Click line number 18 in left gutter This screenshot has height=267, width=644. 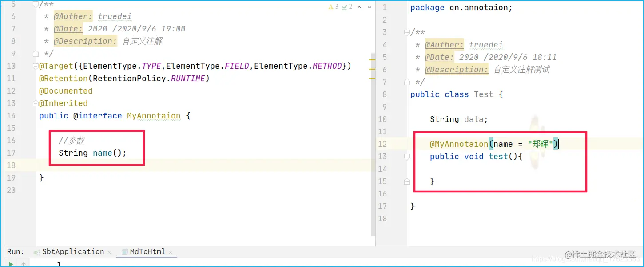pyautogui.click(x=11, y=165)
